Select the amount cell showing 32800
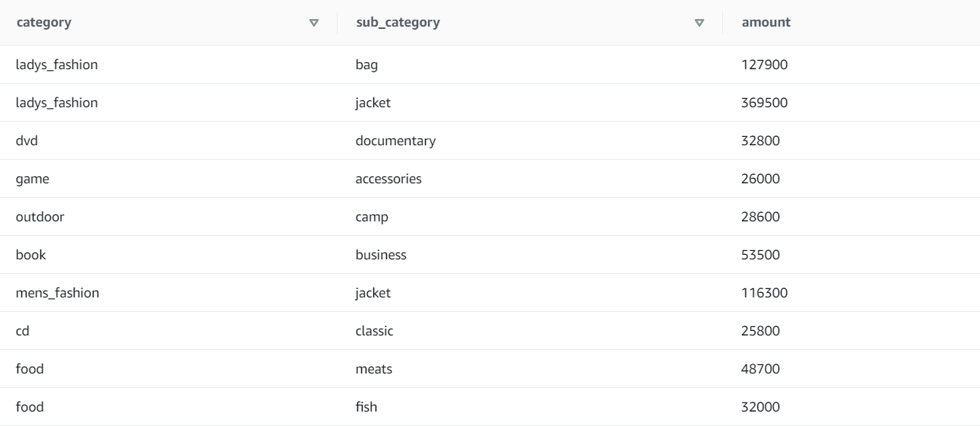980x426 pixels. 761,141
